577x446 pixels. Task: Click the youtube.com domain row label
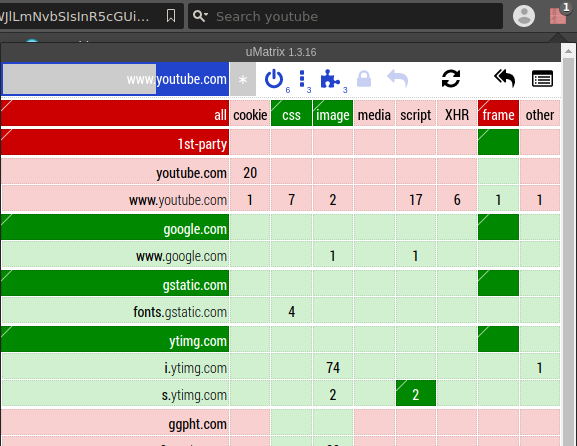pyautogui.click(x=115, y=171)
